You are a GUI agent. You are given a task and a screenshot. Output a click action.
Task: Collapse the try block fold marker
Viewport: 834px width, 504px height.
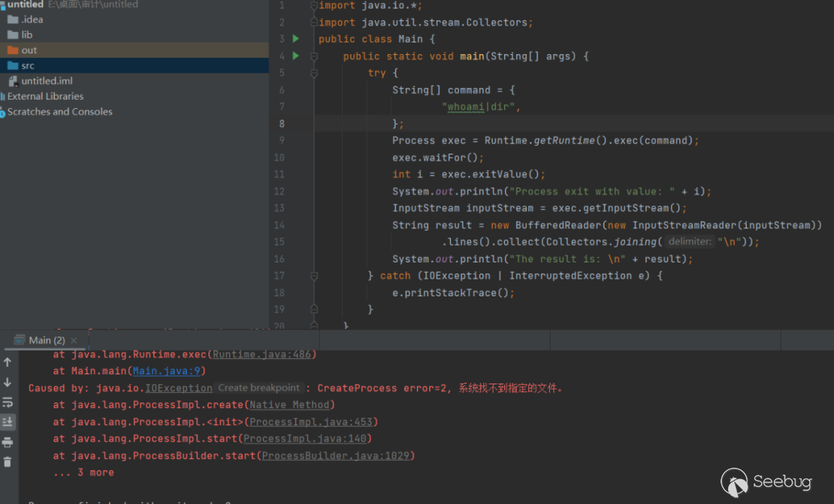314,73
